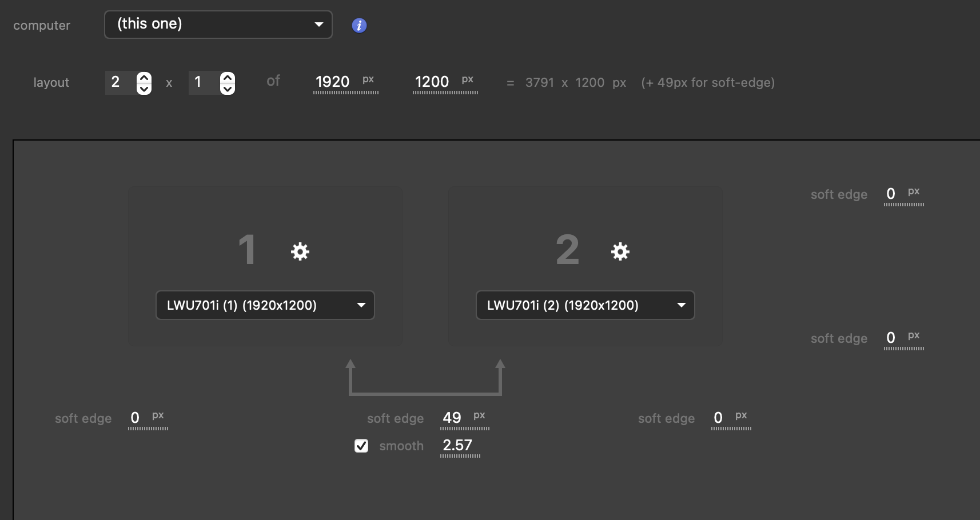The height and width of the screenshot is (520, 980).
Task: Open settings gear for display 2
Action: [620, 251]
